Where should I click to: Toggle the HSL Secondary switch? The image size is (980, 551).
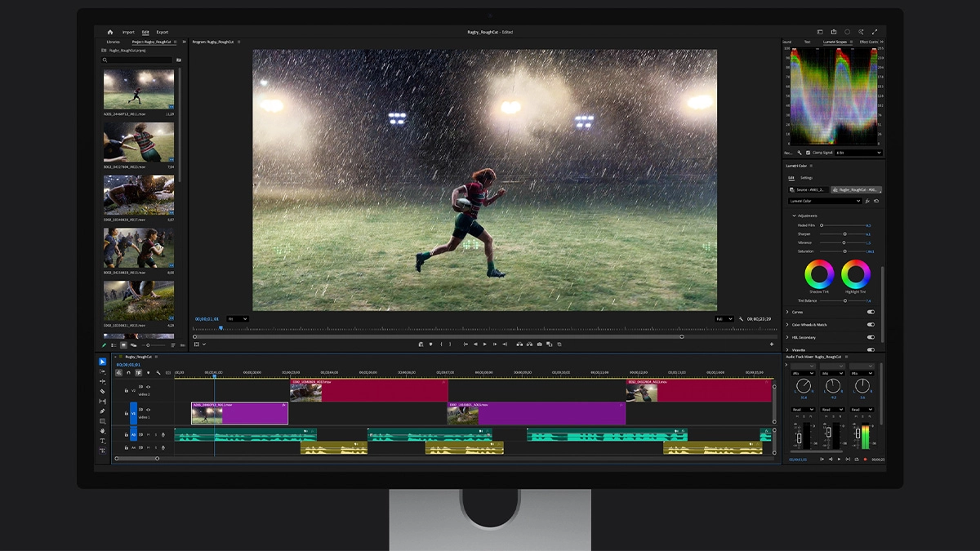tap(871, 337)
